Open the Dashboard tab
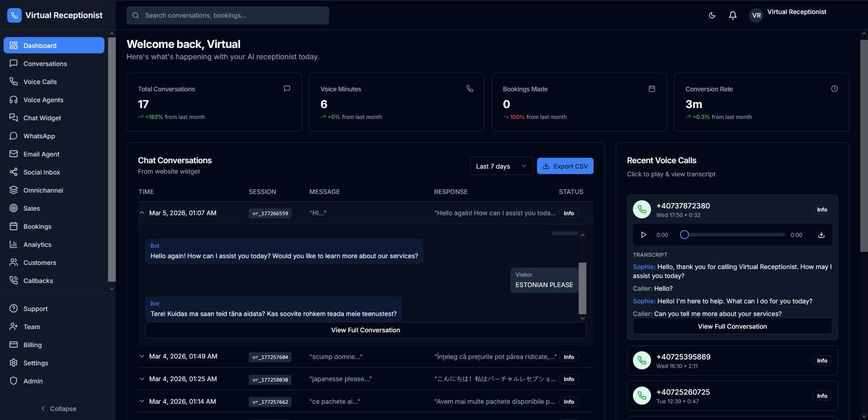Screen dimensions: 868x420 [40, 45]
